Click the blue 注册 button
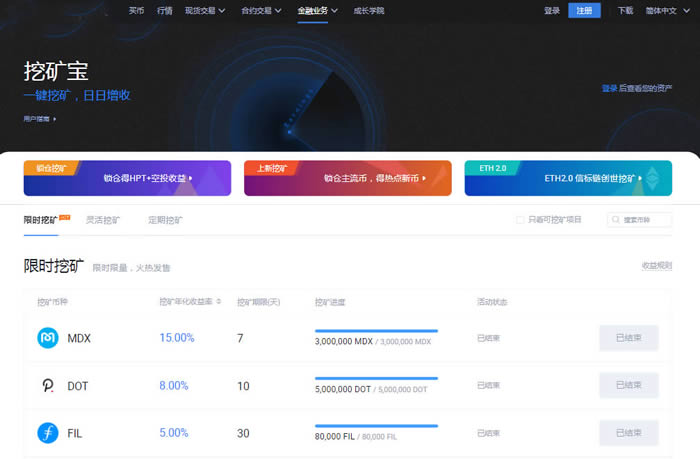Viewport: 700px width, 459px height. (x=584, y=10)
